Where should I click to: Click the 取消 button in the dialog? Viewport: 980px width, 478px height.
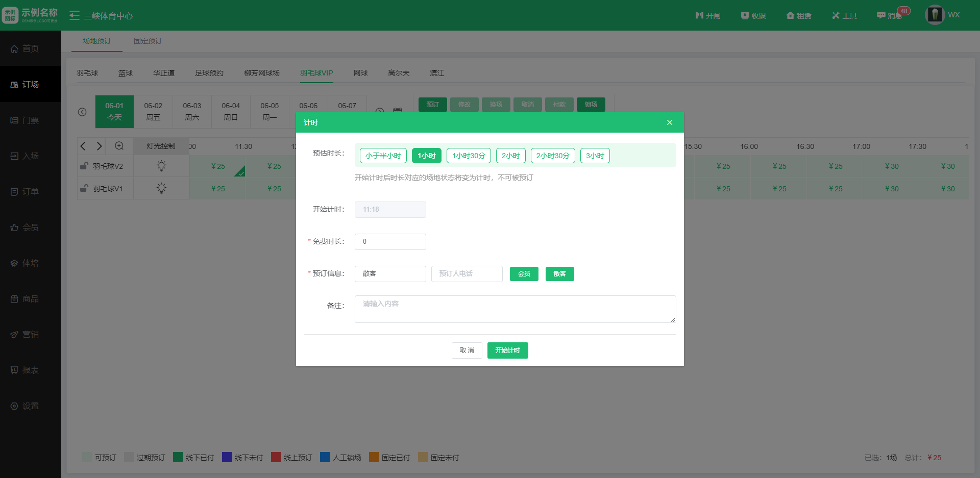pyautogui.click(x=467, y=350)
